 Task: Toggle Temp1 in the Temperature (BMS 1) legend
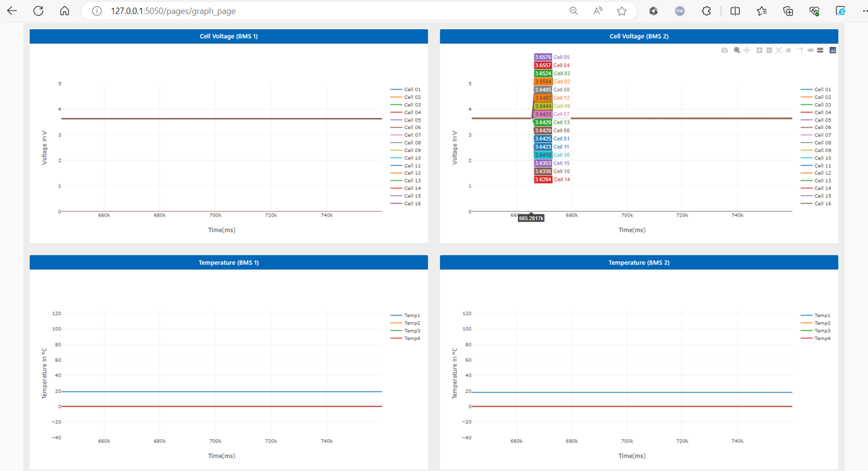(x=408, y=314)
